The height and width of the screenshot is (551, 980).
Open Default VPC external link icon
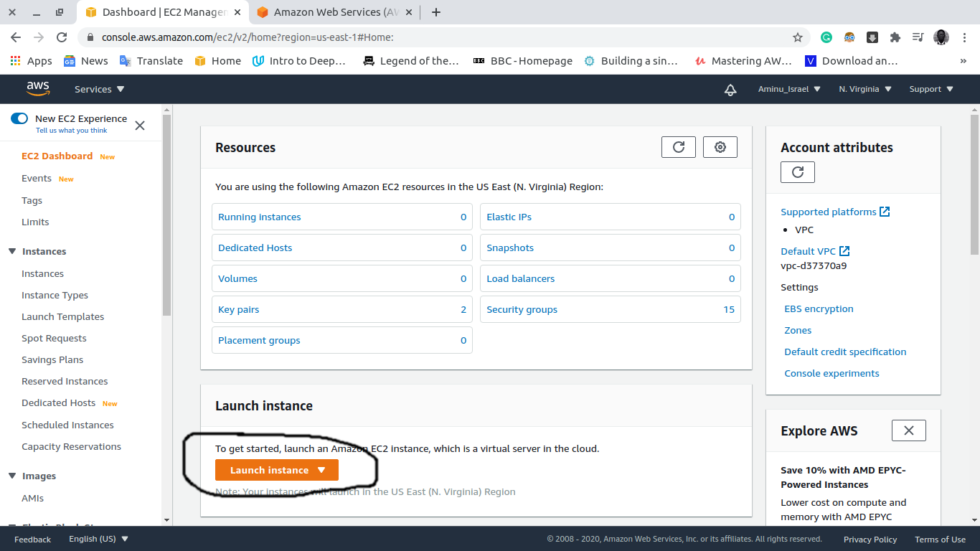coord(844,251)
